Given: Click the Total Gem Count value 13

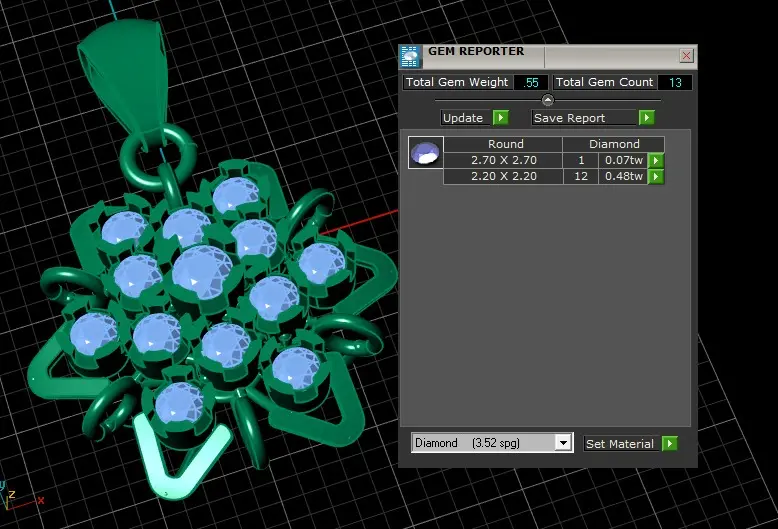Looking at the screenshot, I should pyautogui.click(x=675, y=82).
